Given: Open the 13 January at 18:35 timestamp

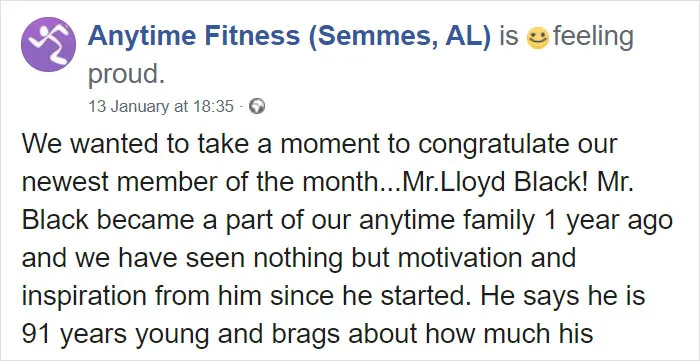Looking at the screenshot, I should [161, 107].
